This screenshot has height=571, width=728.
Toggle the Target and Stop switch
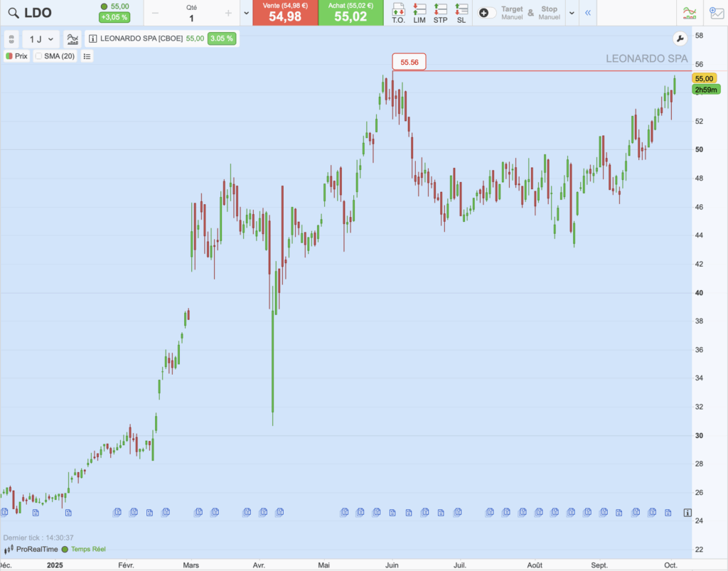487,13
